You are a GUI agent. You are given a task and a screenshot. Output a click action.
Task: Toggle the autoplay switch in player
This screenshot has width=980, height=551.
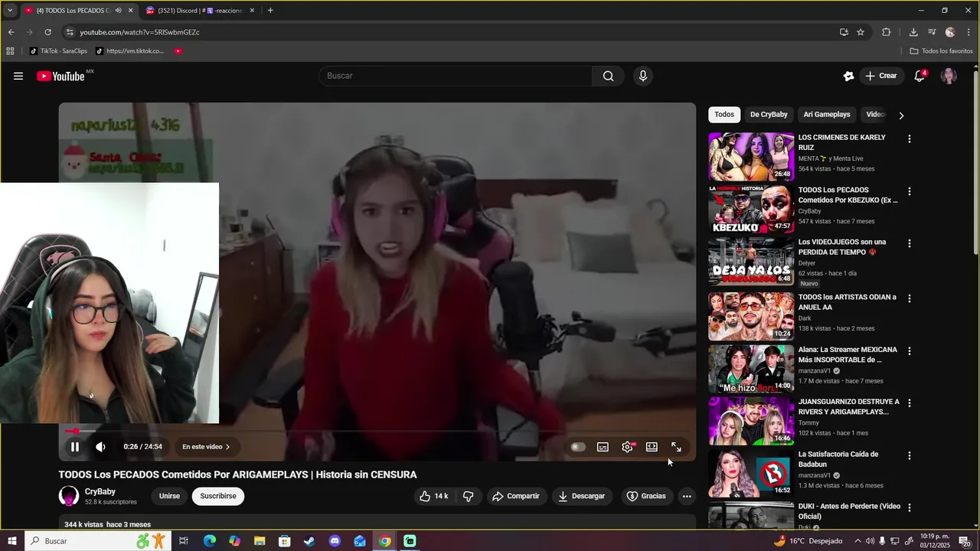[578, 447]
